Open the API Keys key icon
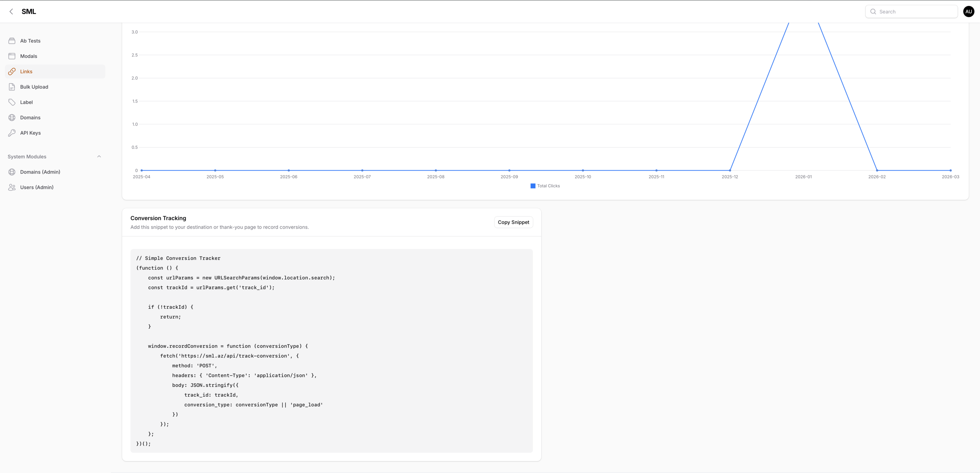980x473 pixels. coord(12,133)
